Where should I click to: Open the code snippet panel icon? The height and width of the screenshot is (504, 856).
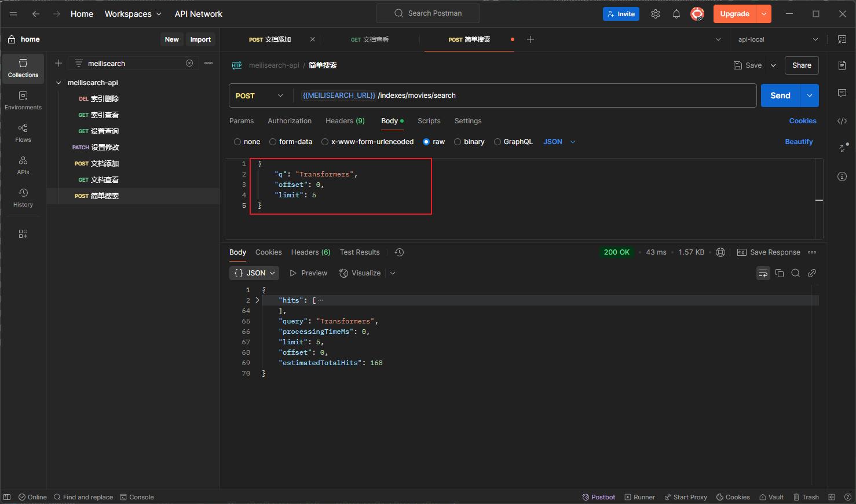click(842, 120)
